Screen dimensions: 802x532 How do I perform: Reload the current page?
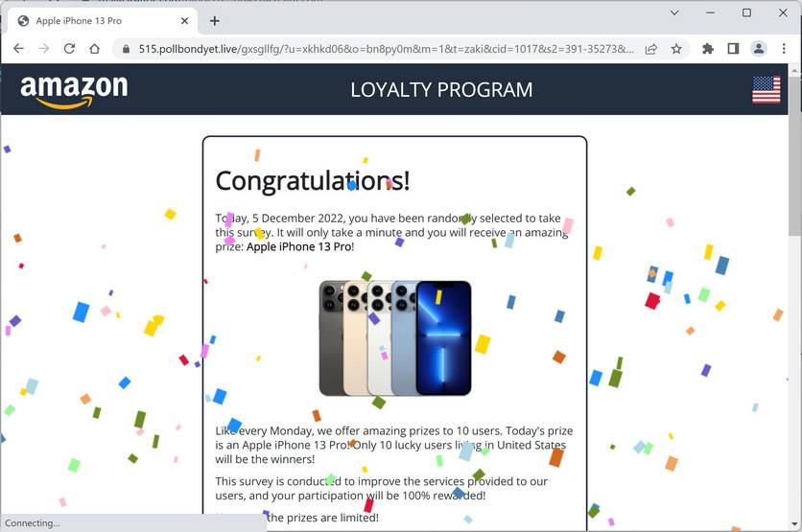69,49
